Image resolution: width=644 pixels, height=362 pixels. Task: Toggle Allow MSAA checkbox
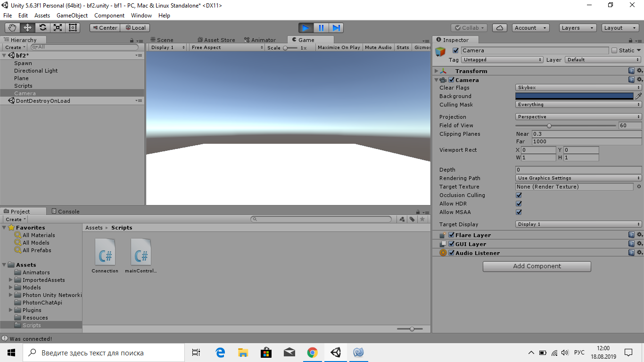519,212
